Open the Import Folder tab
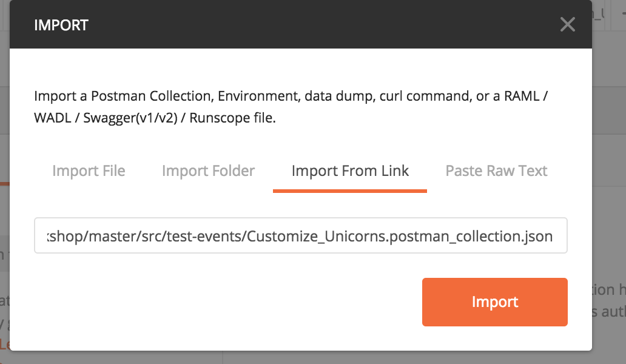The height and width of the screenshot is (364, 626). 208,171
